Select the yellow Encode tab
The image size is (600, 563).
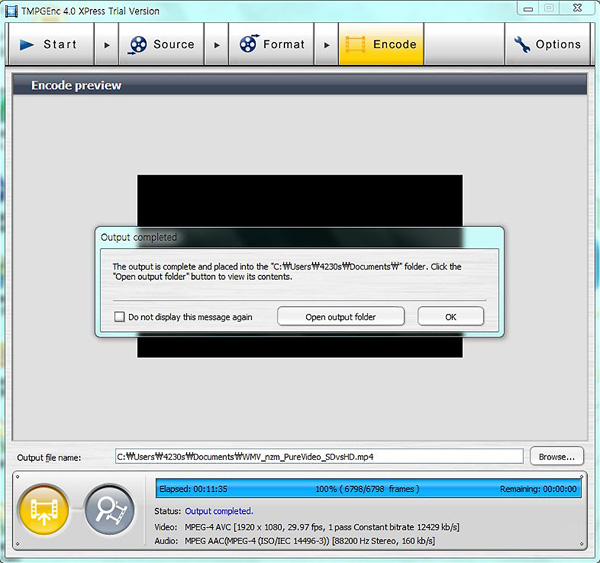(x=381, y=44)
